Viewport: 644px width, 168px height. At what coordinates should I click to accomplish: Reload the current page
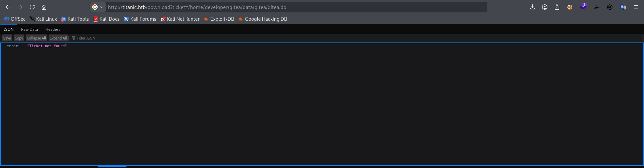[32, 7]
